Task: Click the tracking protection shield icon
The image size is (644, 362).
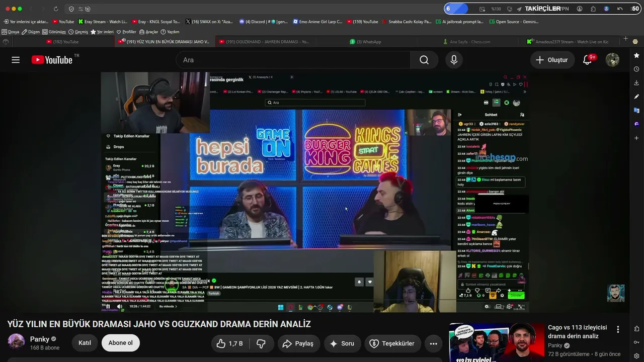Action: coord(71,9)
